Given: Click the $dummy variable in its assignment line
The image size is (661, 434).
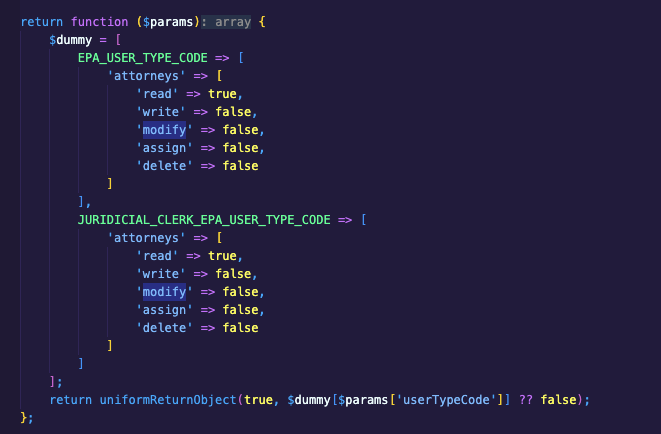Looking at the screenshot, I should (x=71, y=39).
